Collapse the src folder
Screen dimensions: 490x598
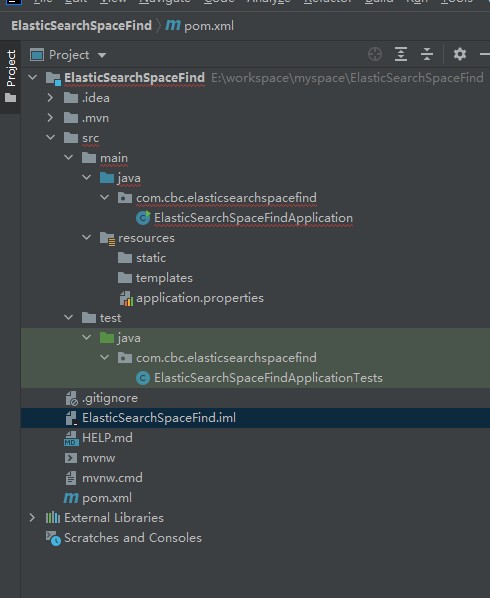[50, 137]
